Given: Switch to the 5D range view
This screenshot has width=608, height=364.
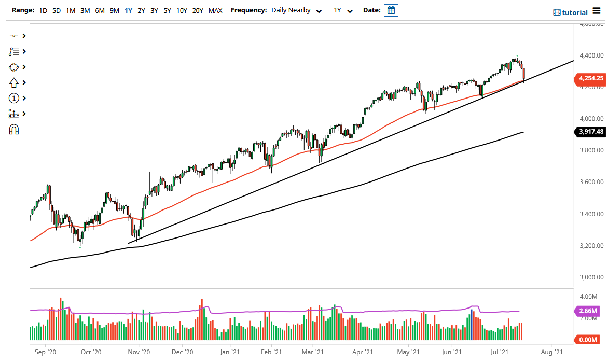Looking at the screenshot, I should click(57, 10).
